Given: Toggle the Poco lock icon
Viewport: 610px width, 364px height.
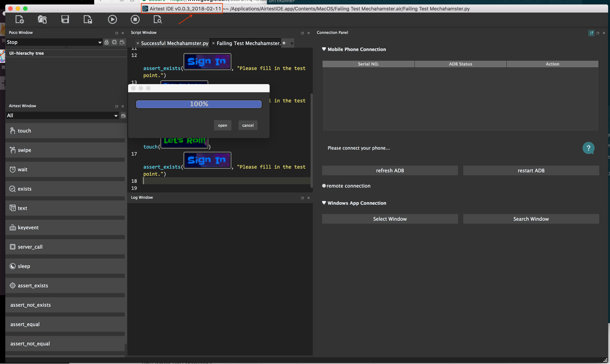Looking at the screenshot, I should click(x=107, y=42).
